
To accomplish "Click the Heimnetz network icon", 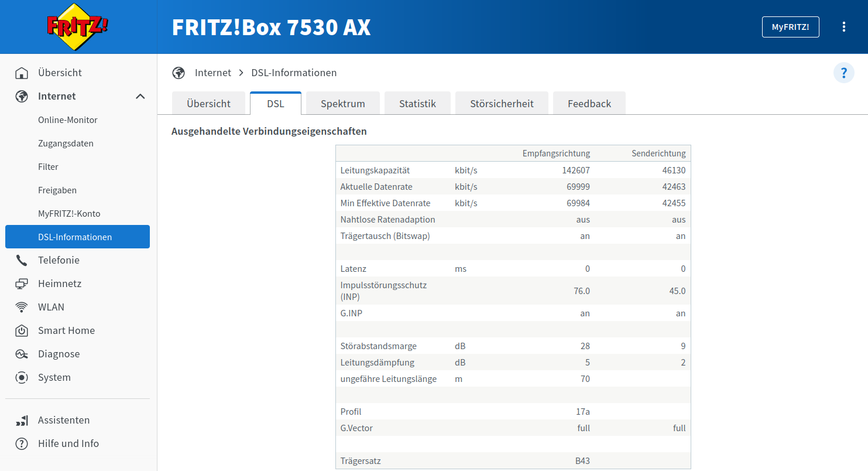I will (22, 284).
